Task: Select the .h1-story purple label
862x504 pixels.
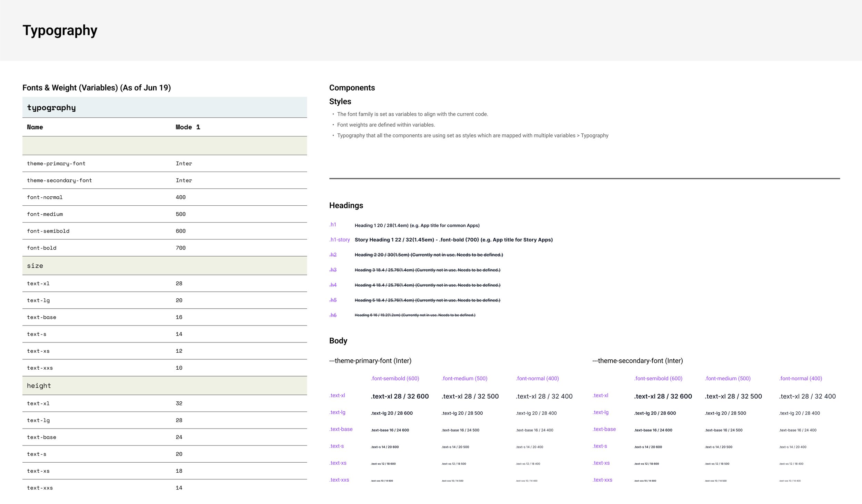Action: (x=340, y=240)
